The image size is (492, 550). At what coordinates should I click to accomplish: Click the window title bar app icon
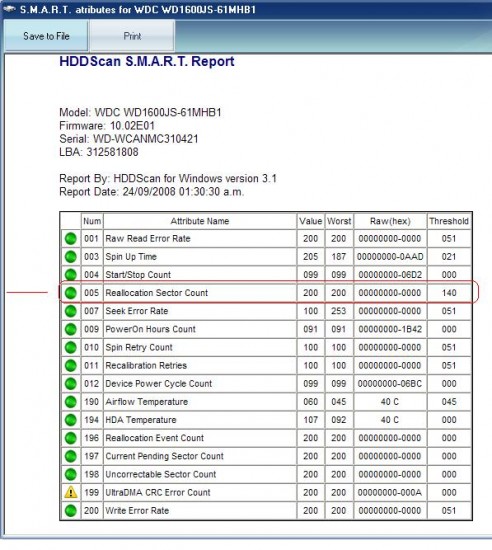point(9,9)
